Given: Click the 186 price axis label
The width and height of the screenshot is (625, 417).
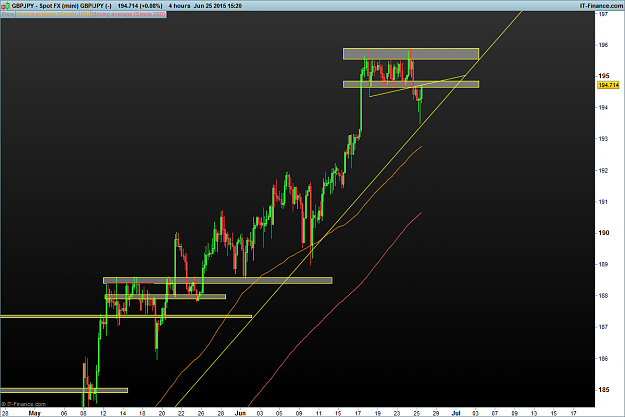Looking at the screenshot, I should 603,358.
